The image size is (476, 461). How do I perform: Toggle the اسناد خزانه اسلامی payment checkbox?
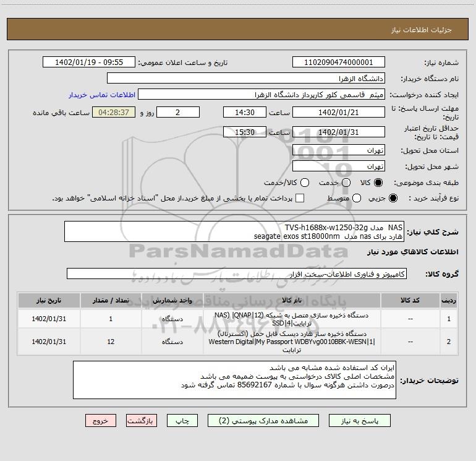point(300,198)
